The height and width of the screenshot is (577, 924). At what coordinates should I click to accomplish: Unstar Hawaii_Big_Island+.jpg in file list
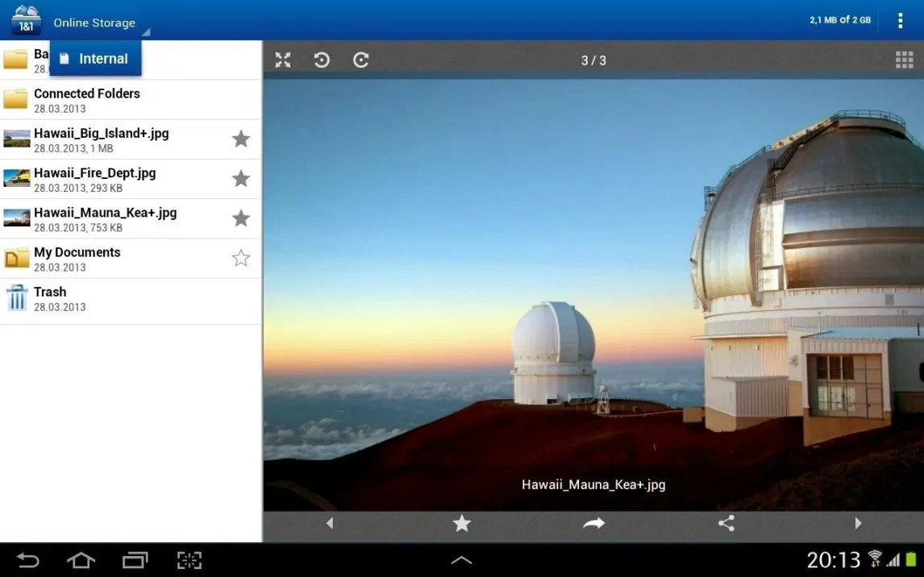tap(240, 139)
